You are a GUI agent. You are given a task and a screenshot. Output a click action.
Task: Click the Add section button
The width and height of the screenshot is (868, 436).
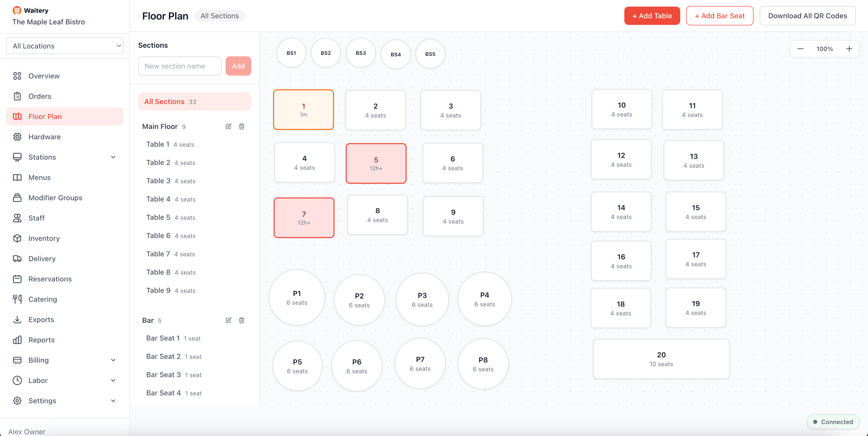point(238,66)
